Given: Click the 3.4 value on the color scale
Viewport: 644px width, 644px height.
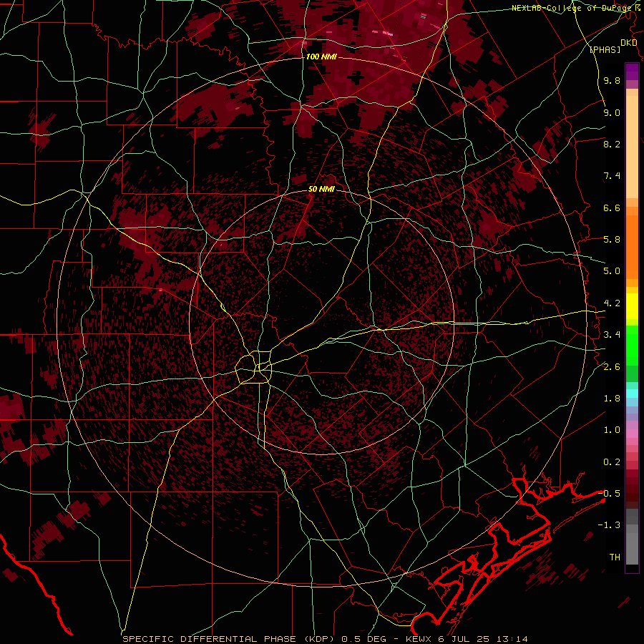Looking at the screenshot, I should pyautogui.click(x=612, y=335).
